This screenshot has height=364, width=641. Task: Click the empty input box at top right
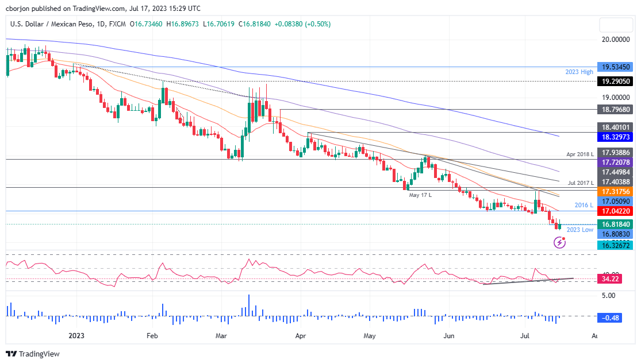(x=615, y=25)
